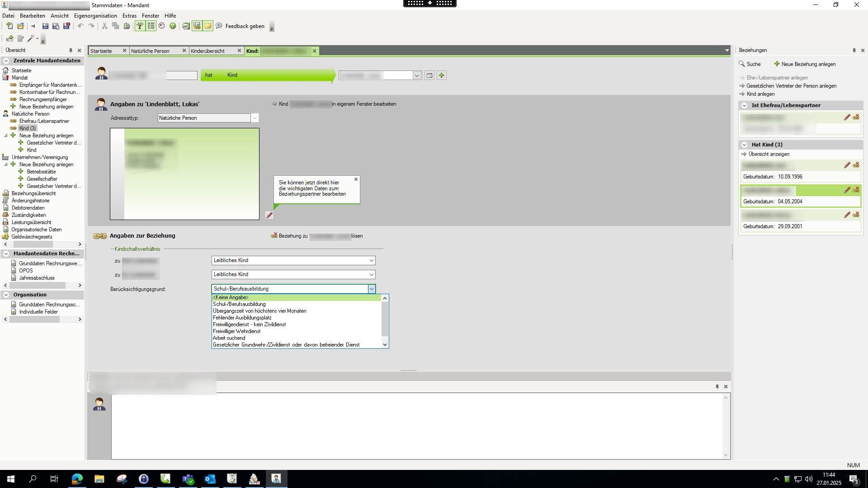Collapse the Hat Kind (3) section
The width and height of the screenshot is (868, 488).
[744, 145]
